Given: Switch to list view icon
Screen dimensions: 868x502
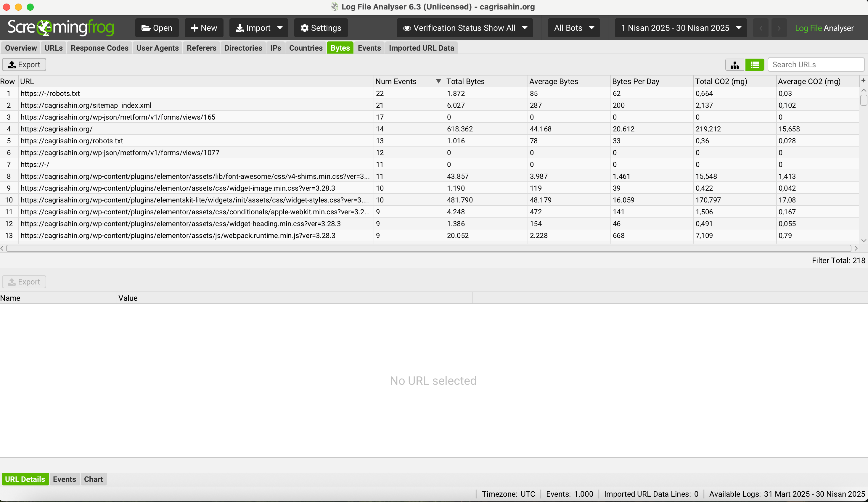Looking at the screenshot, I should click(755, 65).
